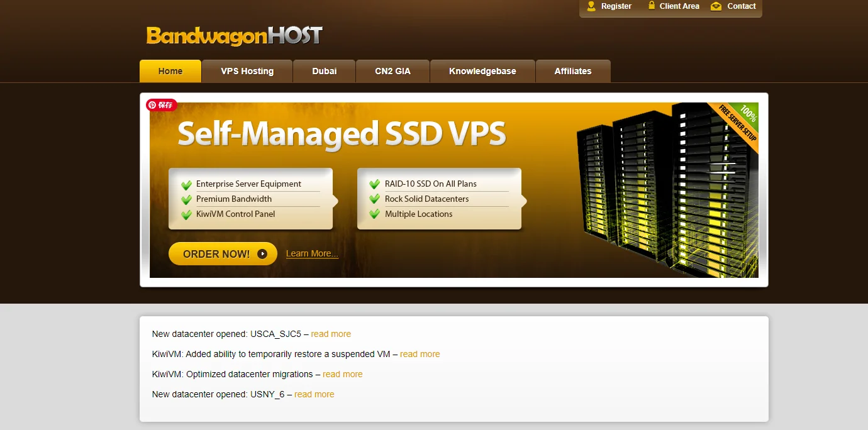Click the Self-Managed SSD VPS headline

coord(342,134)
